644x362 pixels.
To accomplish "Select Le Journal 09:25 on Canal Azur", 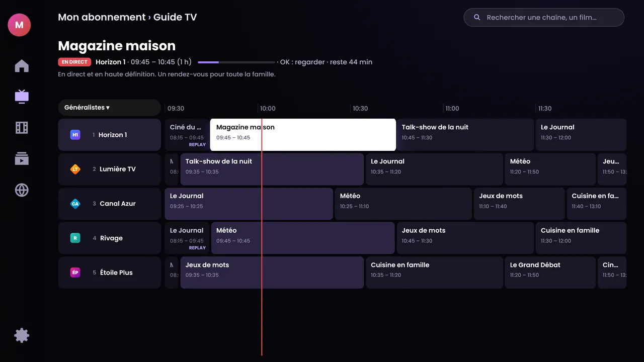I will (249, 204).
